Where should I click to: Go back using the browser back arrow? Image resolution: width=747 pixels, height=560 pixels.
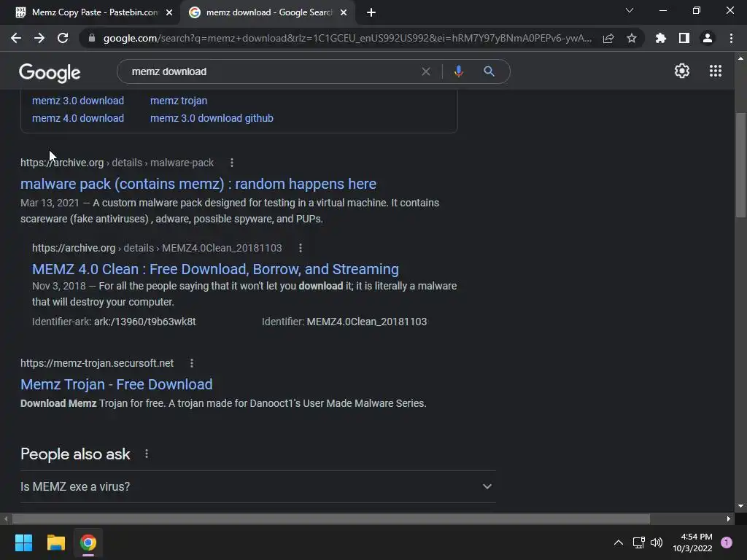pyautogui.click(x=16, y=38)
